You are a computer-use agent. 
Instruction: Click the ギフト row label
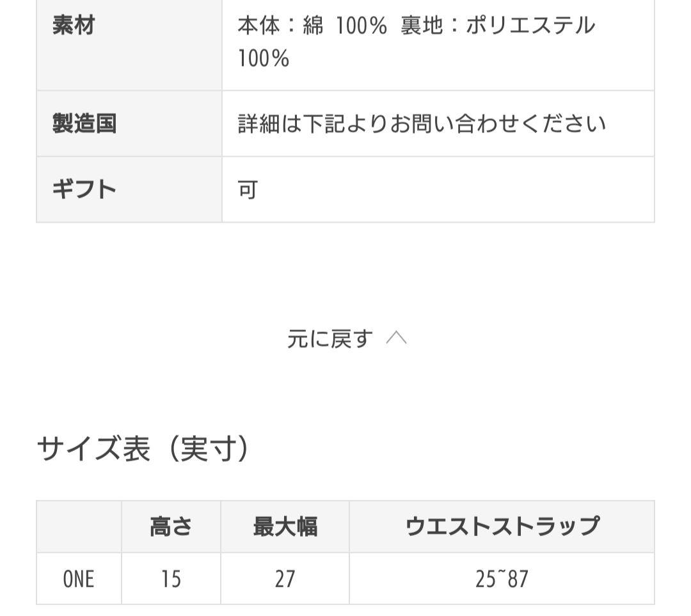(x=84, y=189)
